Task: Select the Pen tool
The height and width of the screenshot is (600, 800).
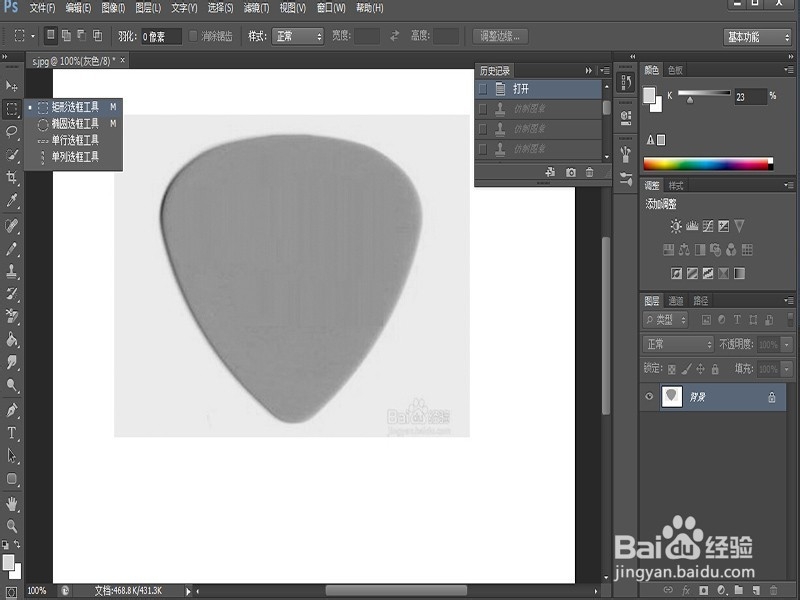Action: (12, 410)
